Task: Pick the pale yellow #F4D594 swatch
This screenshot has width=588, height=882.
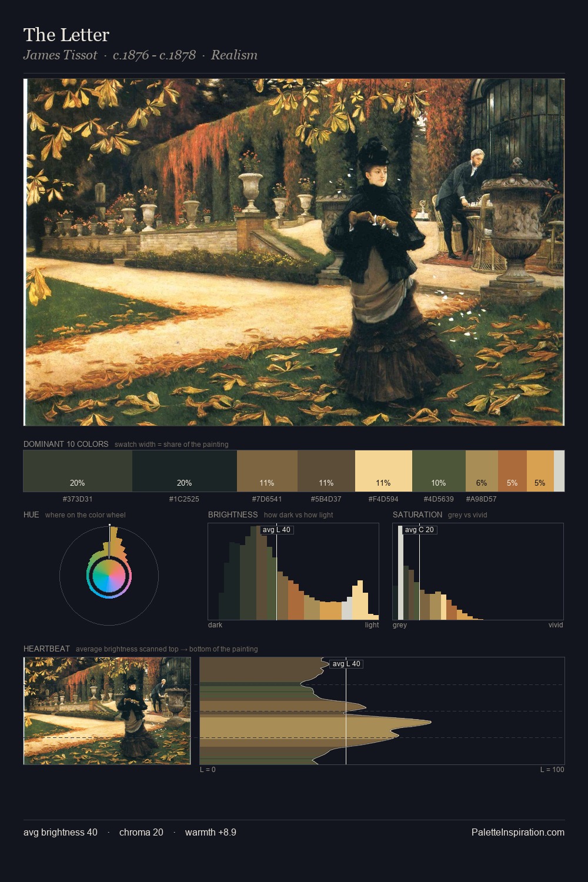Action: (x=383, y=471)
